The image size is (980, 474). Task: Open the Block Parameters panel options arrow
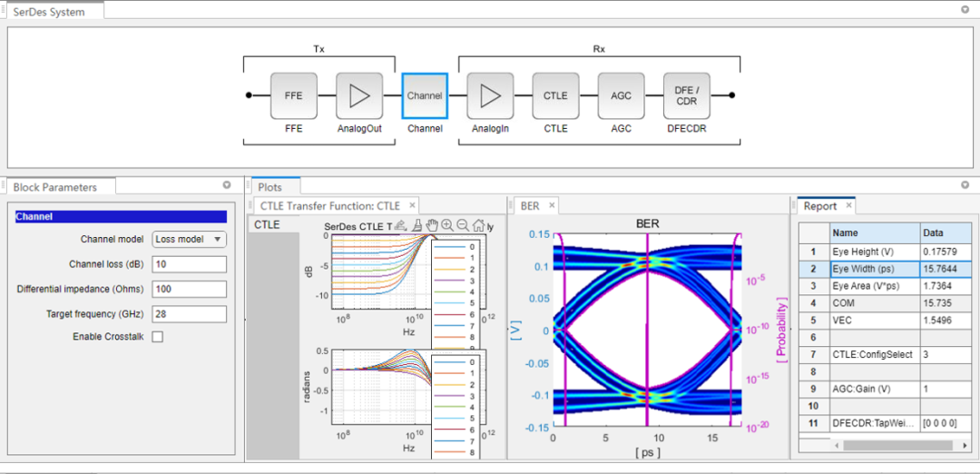tap(227, 185)
